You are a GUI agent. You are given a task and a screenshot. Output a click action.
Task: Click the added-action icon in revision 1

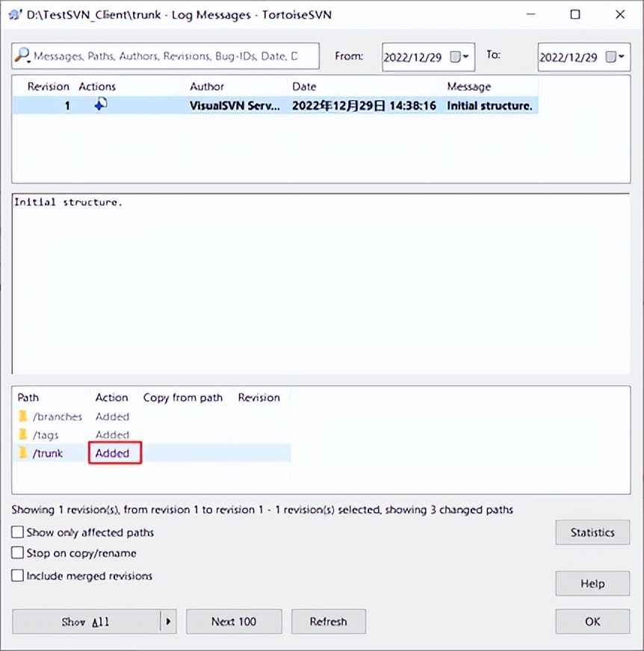(x=101, y=105)
